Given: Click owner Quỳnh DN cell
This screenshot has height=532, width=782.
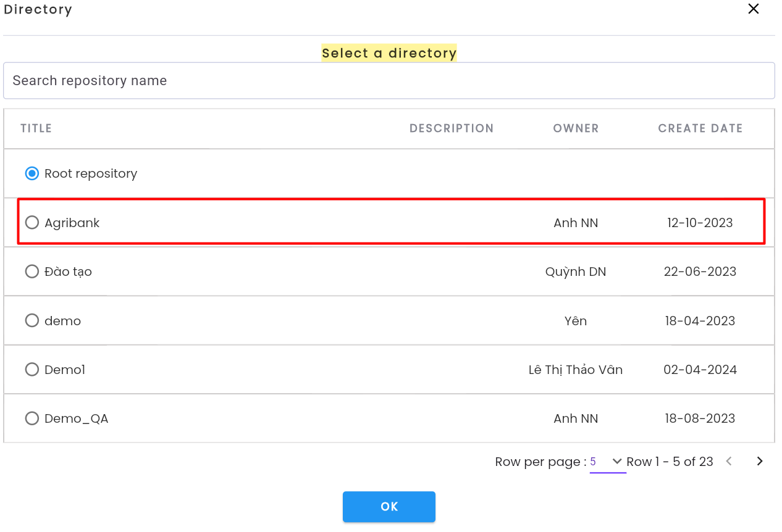Looking at the screenshot, I should 576,272.
